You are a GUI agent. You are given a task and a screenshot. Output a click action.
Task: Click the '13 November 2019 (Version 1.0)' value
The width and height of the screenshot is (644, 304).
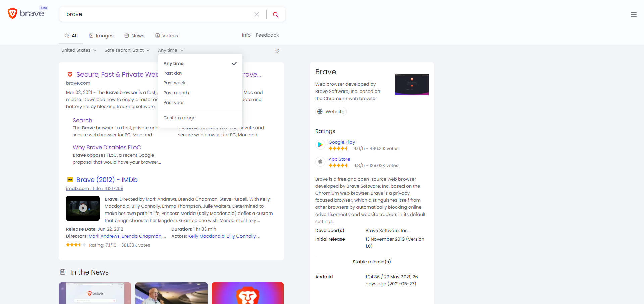(x=395, y=242)
